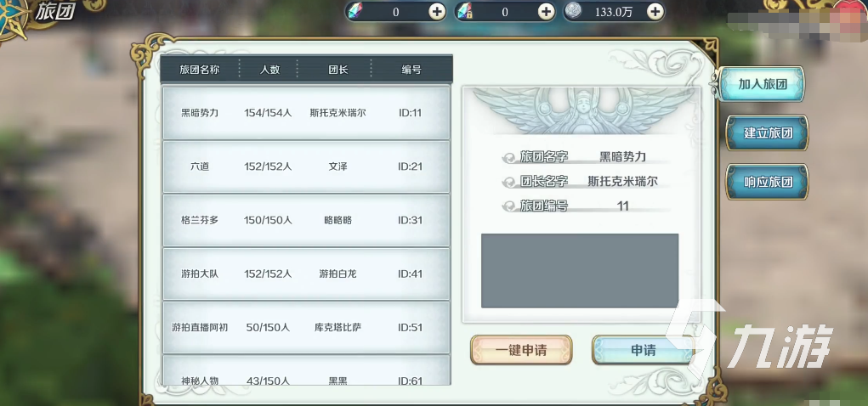Select the 游拍直播阿初 brigade row

pos(306,328)
